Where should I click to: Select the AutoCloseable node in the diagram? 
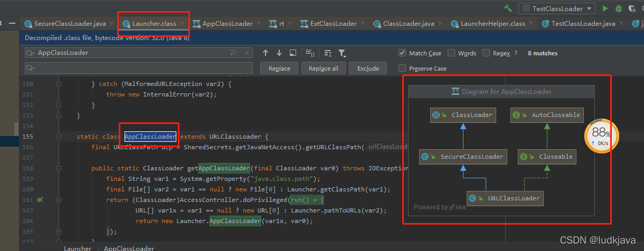click(547, 115)
